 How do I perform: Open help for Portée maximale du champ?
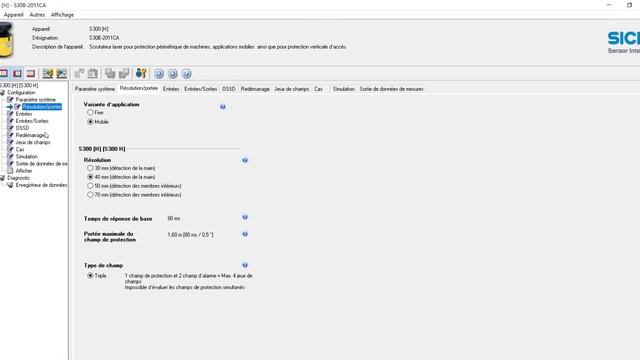click(x=245, y=234)
